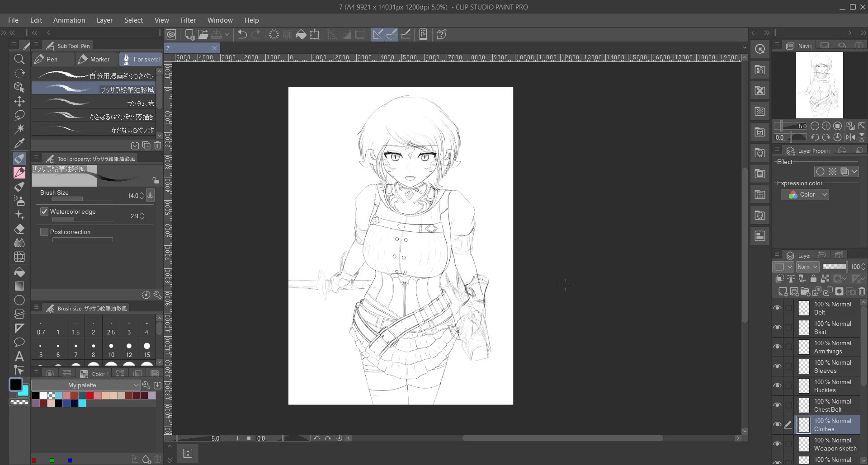The width and height of the screenshot is (868, 465).
Task: Expand the export toolbar dropdown arrow
Action: pyautogui.click(x=227, y=34)
